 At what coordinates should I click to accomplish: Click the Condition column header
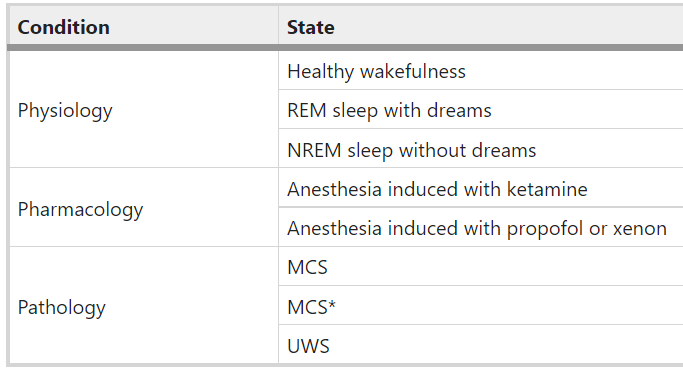tap(143, 27)
